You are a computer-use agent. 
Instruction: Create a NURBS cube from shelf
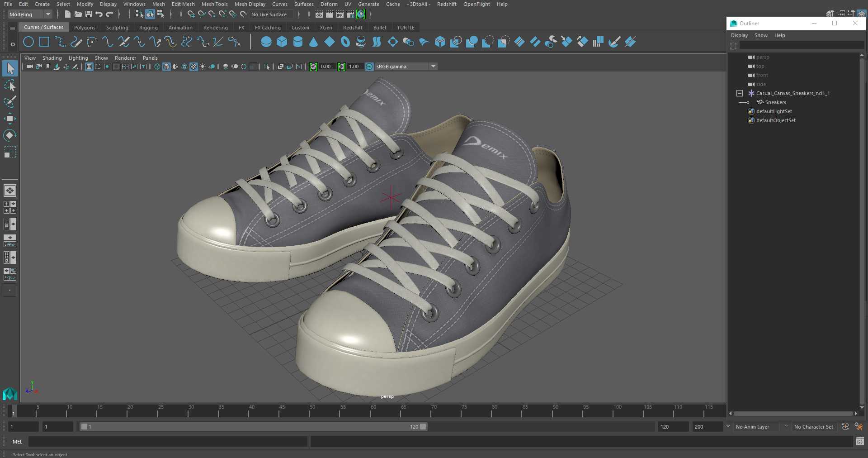[x=282, y=42]
